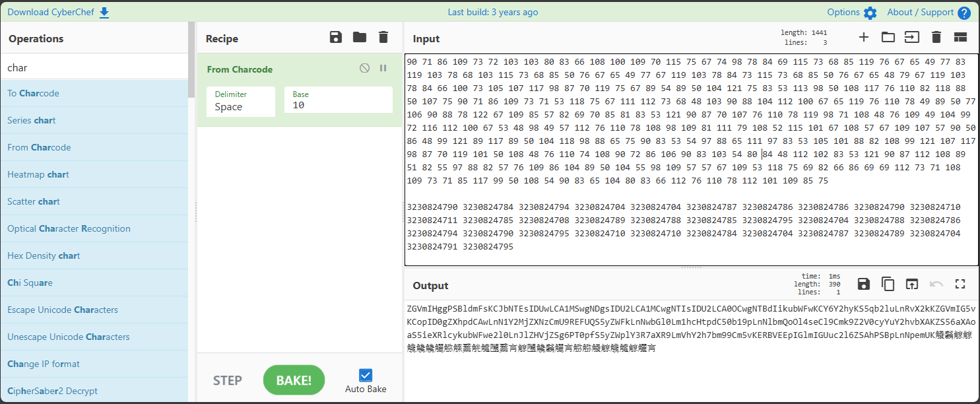Click the Download CyberChef link

58,12
